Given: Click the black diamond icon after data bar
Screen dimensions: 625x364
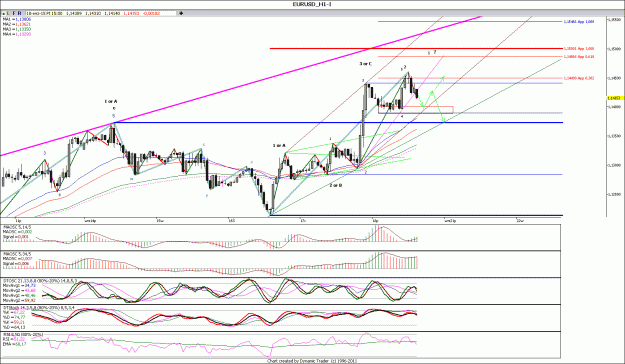Looking at the screenshot, I should click(x=181, y=13).
